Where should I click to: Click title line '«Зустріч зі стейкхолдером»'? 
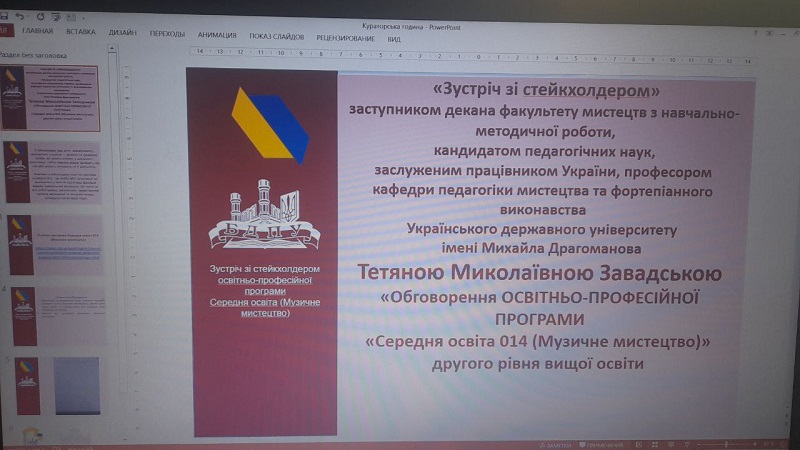[546, 90]
